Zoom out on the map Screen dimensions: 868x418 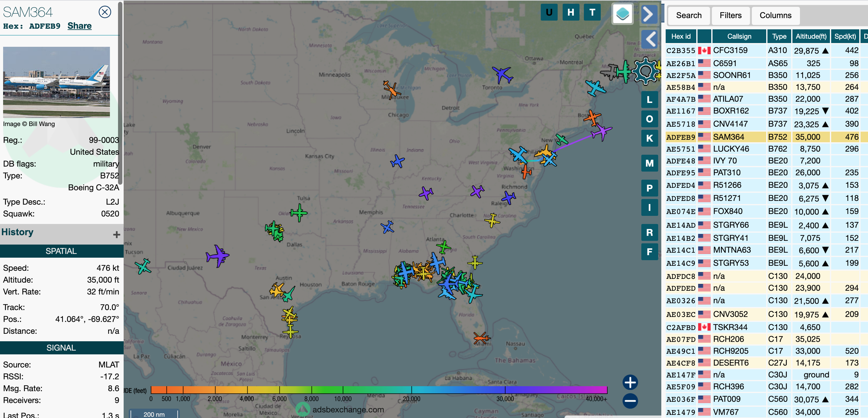coord(630,401)
